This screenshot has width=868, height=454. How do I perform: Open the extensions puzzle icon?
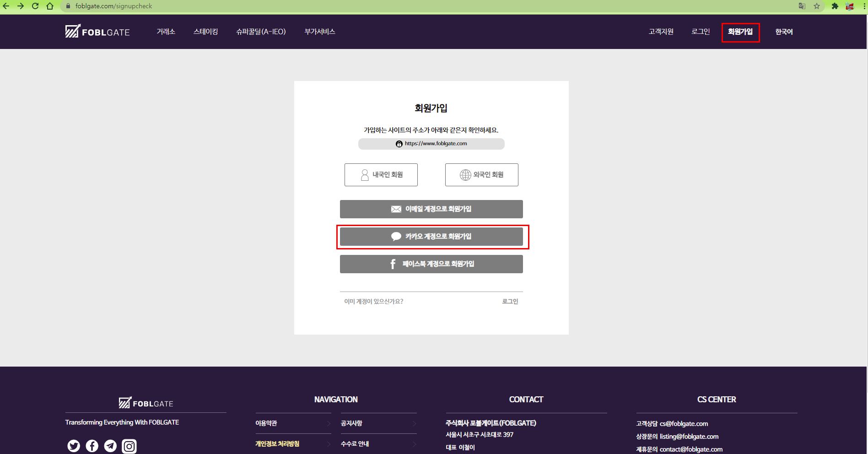click(x=835, y=6)
